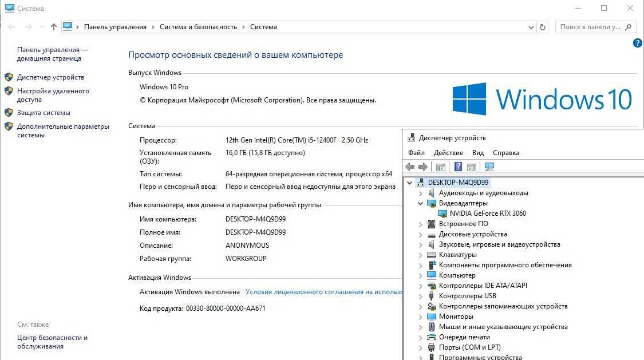
Task: Click the Back arrow in System window
Action: [x=11, y=27]
